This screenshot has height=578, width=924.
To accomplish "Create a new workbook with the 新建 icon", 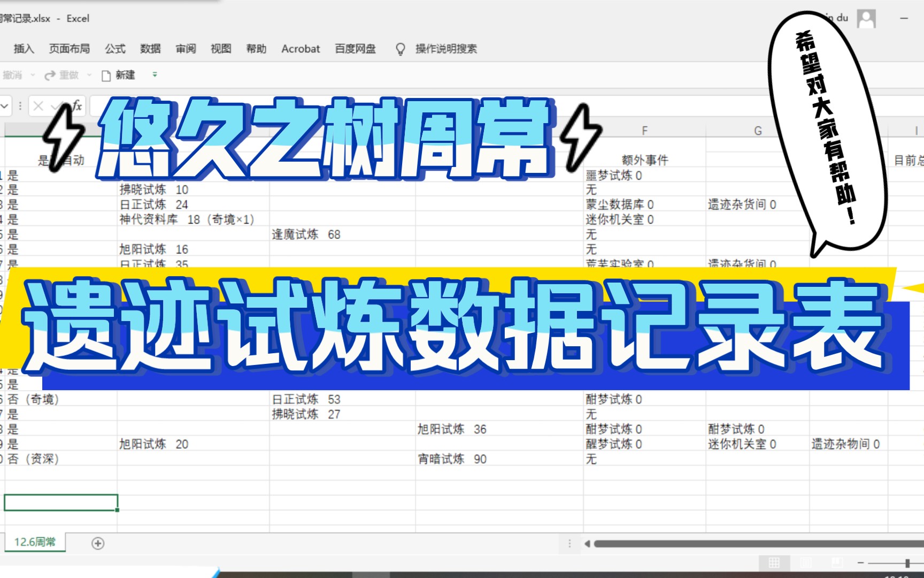I will coord(106,75).
